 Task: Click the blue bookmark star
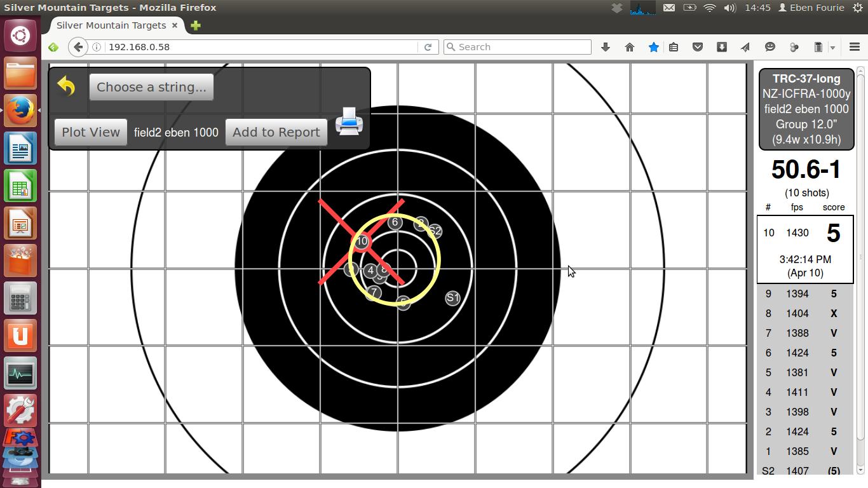point(653,47)
